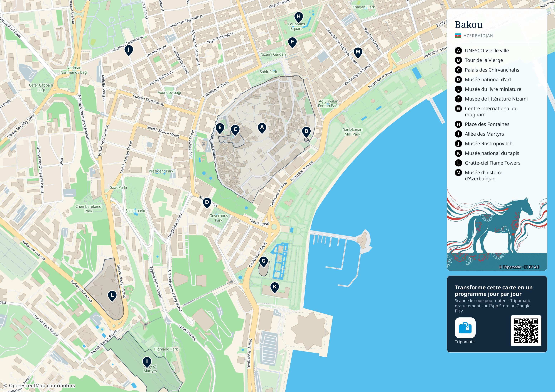Click the QR code image

click(x=526, y=331)
